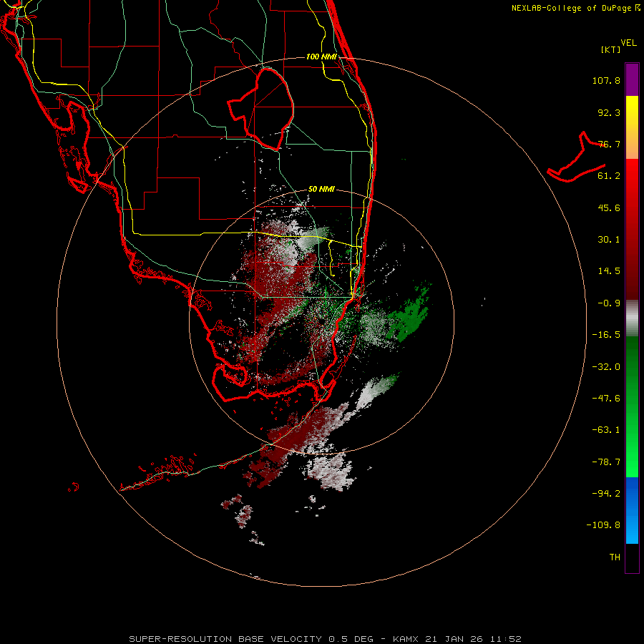Select the 92.3 legend value

[x=609, y=112]
